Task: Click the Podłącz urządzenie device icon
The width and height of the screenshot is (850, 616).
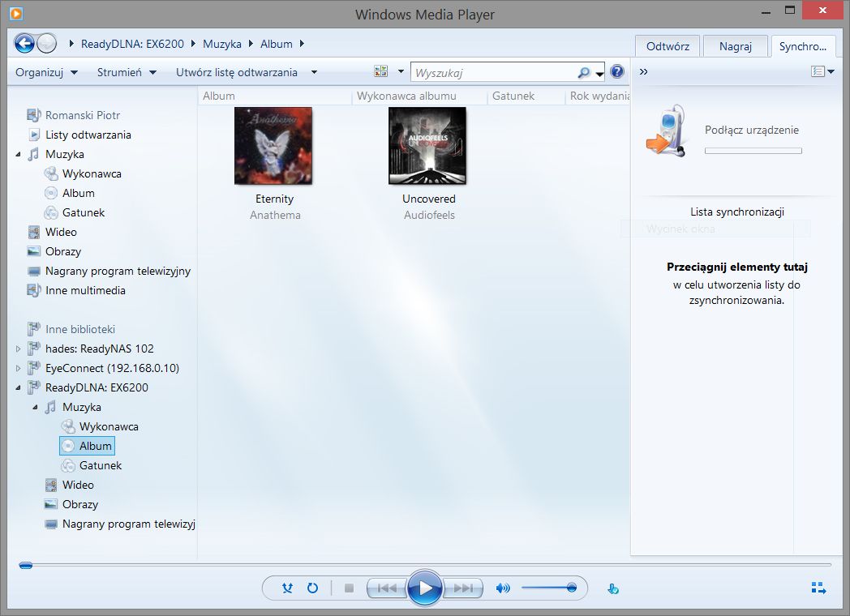Action: (x=666, y=130)
